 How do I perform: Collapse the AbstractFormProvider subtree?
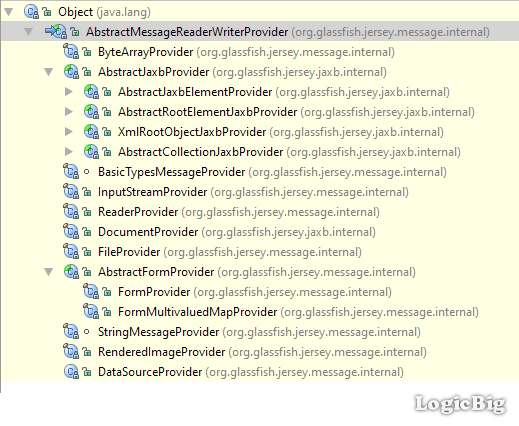49,272
